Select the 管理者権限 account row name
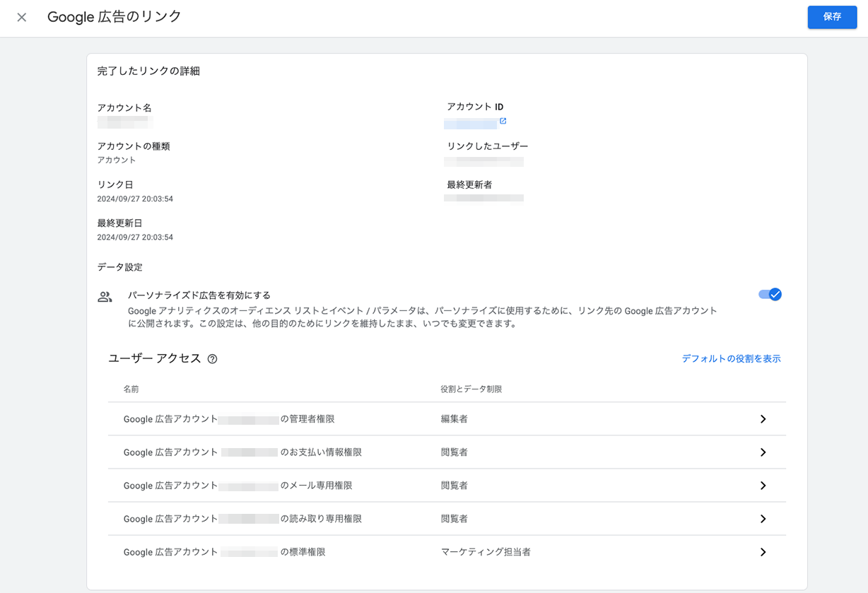This screenshot has height=593, width=868. 229,419
